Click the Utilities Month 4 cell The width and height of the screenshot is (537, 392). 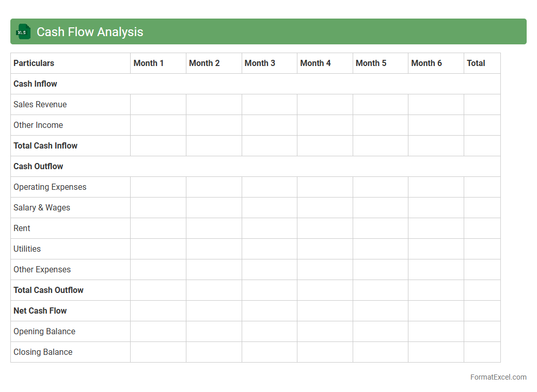tap(325, 249)
